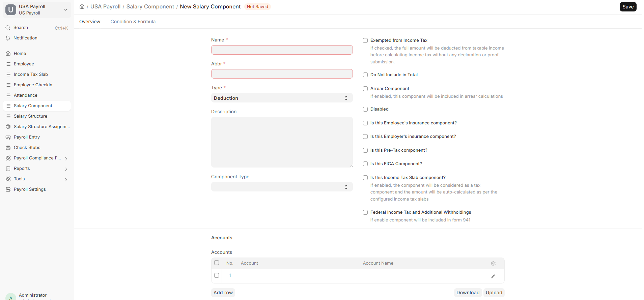Click the Account Name cell in row 1
The height and width of the screenshot is (300, 644).
click(x=421, y=276)
